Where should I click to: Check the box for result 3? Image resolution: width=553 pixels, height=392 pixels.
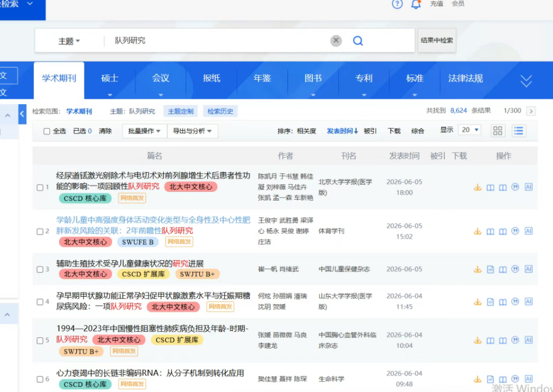40,270
